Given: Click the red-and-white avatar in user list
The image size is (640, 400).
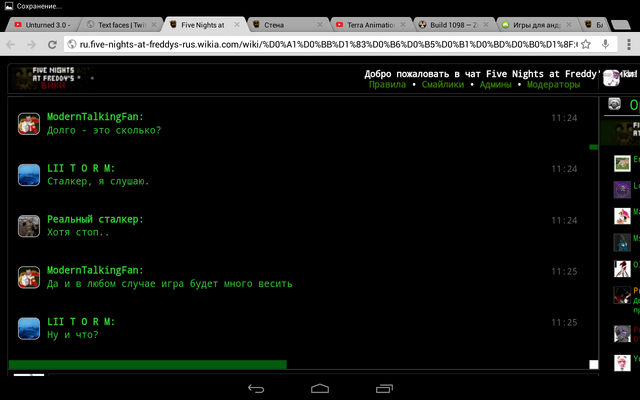Looking at the screenshot, I should 622,269.
